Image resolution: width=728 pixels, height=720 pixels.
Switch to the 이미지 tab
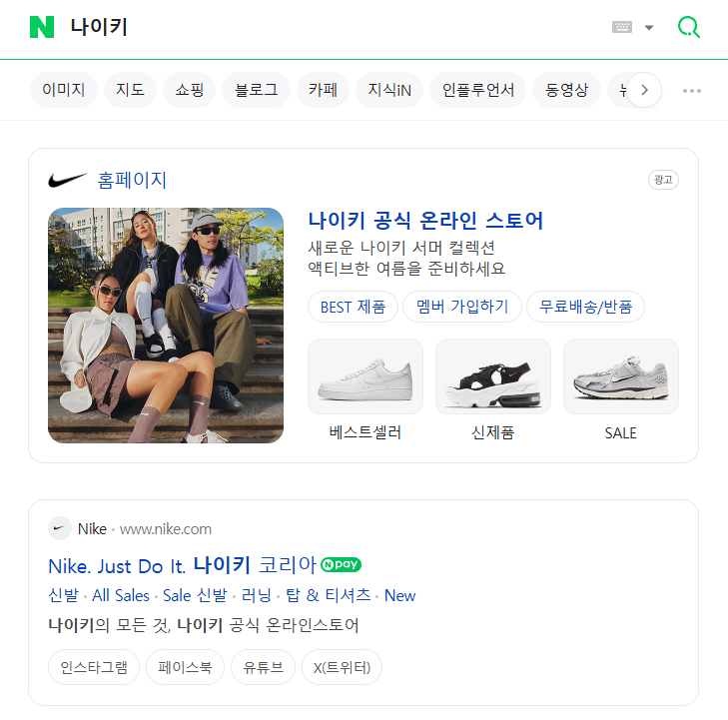(x=64, y=90)
